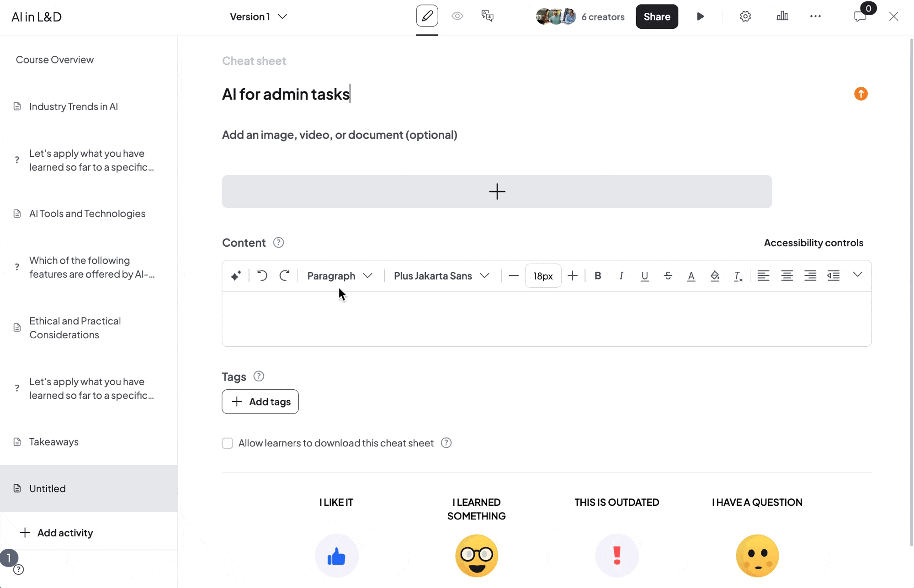
Task: Toggle underline formatting
Action: pyautogui.click(x=644, y=276)
